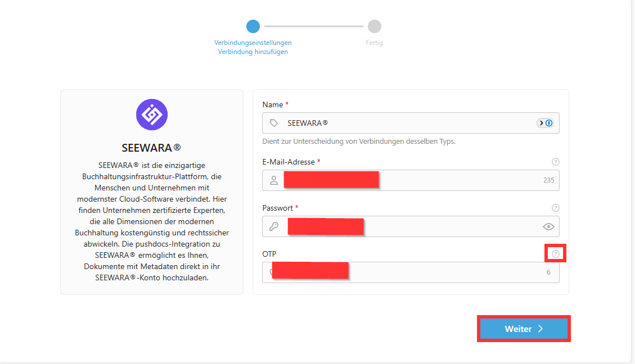Select the Fertig step circle
Screen dimensions: 635x364
[375, 26]
